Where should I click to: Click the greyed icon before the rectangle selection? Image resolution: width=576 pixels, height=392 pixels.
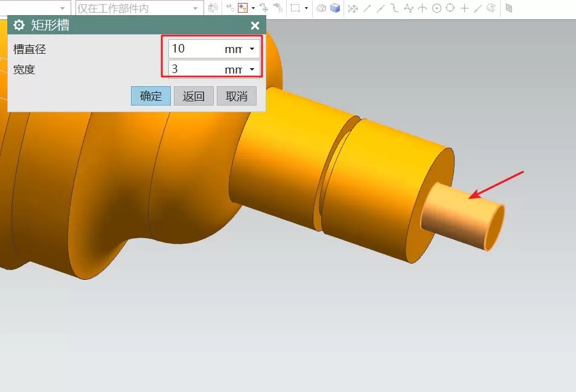point(278,8)
